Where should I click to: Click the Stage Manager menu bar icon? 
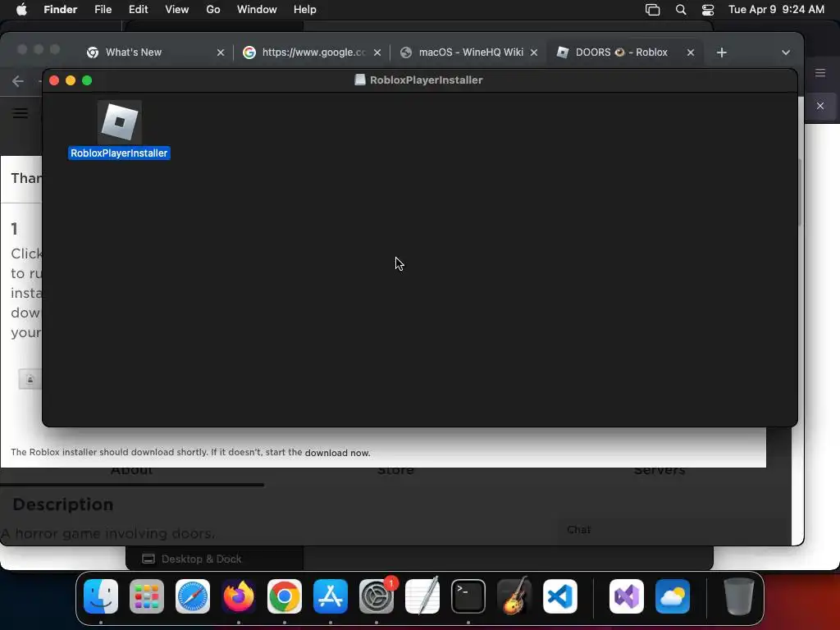click(x=652, y=10)
